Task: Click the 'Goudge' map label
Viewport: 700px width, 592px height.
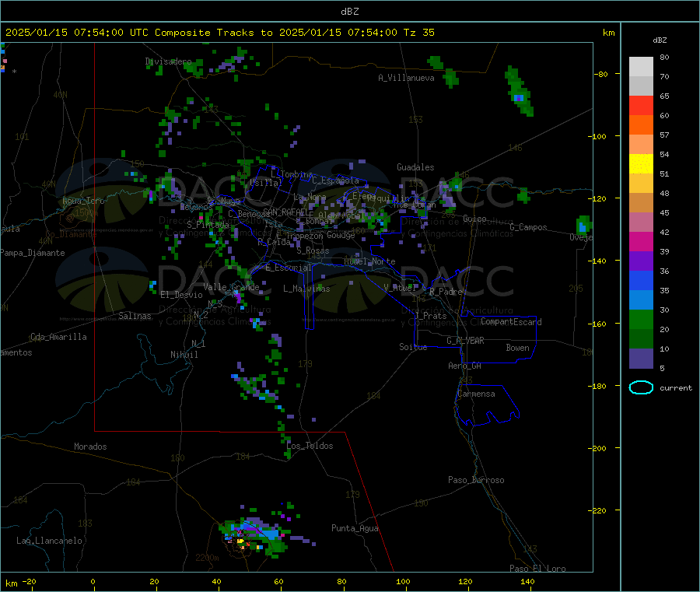Action: click(341, 235)
